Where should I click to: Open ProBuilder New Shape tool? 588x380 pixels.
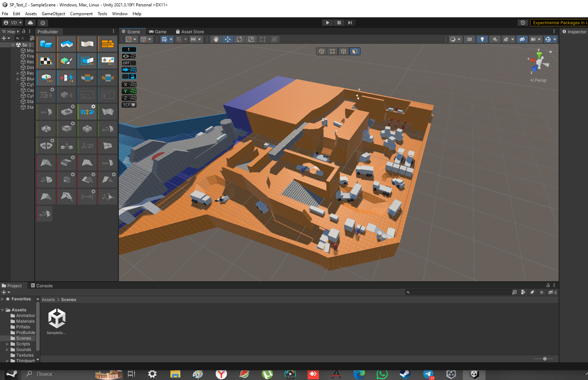point(46,44)
